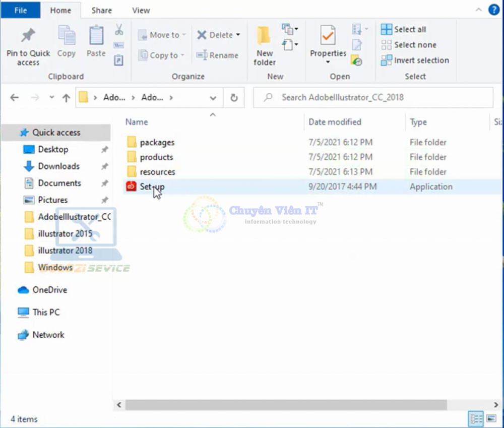
Task: Open Properties using the checkmark icon
Action: pos(328,36)
